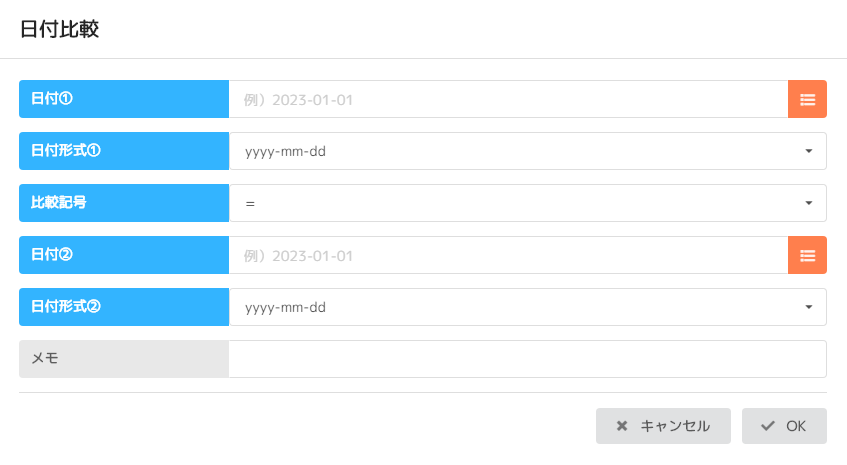Expand the 日付形式② dropdown arrow

tap(808, 308)
